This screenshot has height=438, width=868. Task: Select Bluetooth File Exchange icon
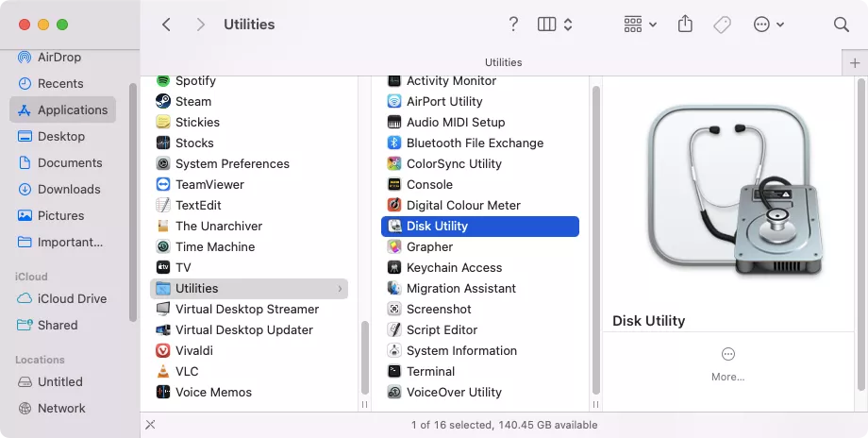coord(394,143)
